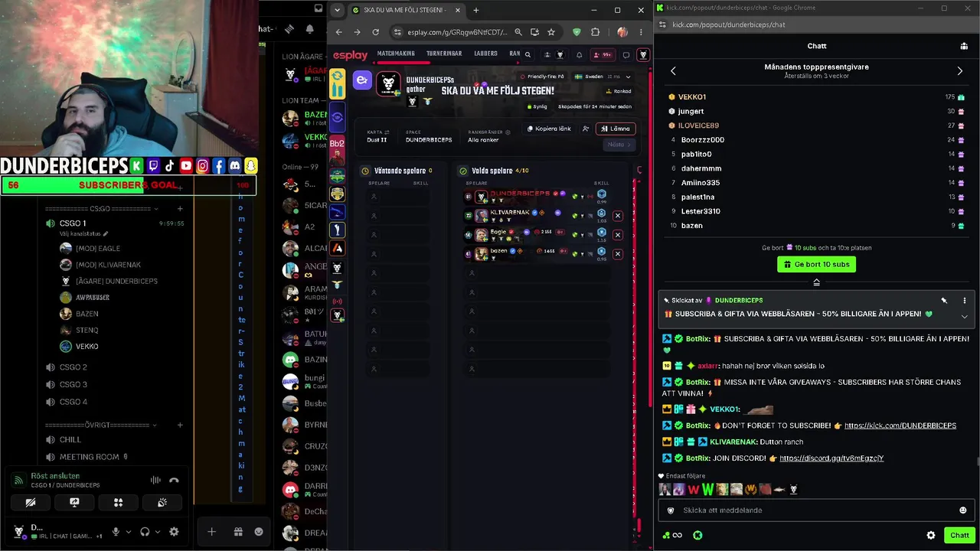The height and width of the screenshot is (551, 980).
Task: Open Discord user settings gear
Action: 174,532
